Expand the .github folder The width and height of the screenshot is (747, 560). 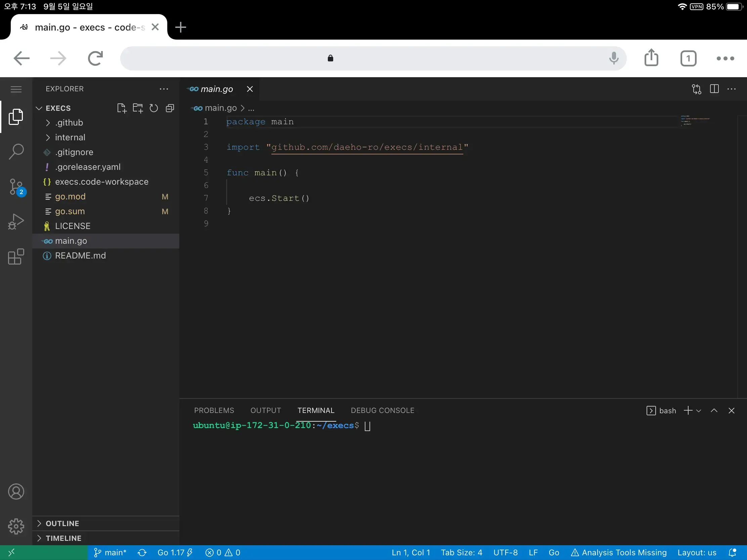point(69,123)
